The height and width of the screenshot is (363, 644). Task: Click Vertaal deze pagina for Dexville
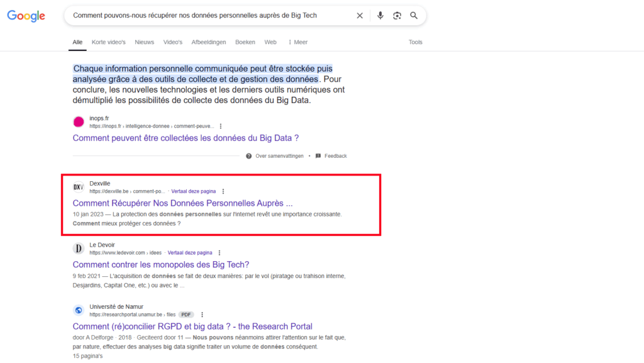pyautogui.click(x=194, y=191)
